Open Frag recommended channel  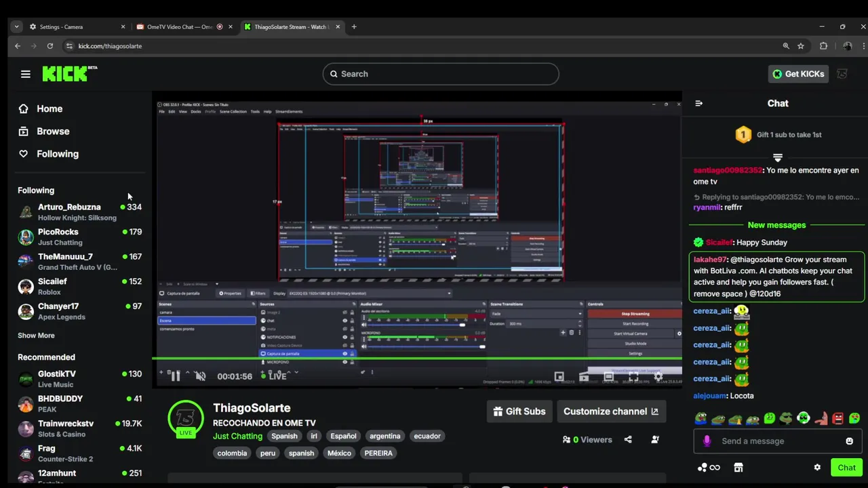pos(79,453)
